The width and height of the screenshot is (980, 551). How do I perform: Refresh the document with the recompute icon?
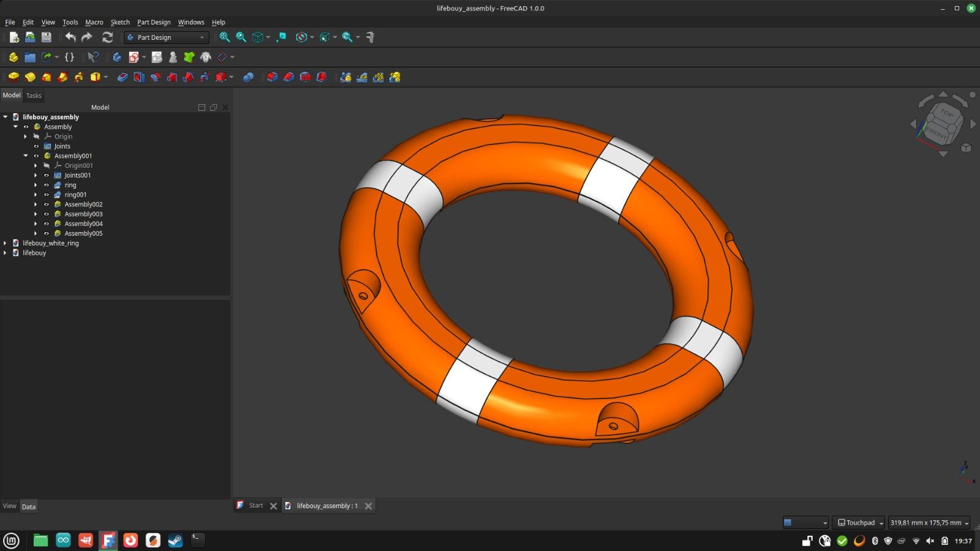click(x=107, y=37)
